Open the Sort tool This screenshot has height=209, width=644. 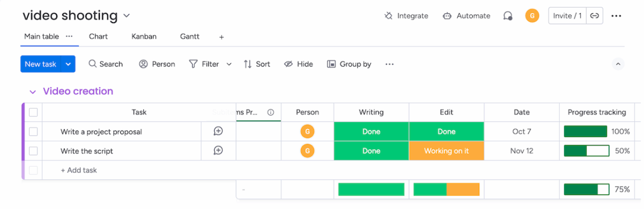[x=256, y=64]
